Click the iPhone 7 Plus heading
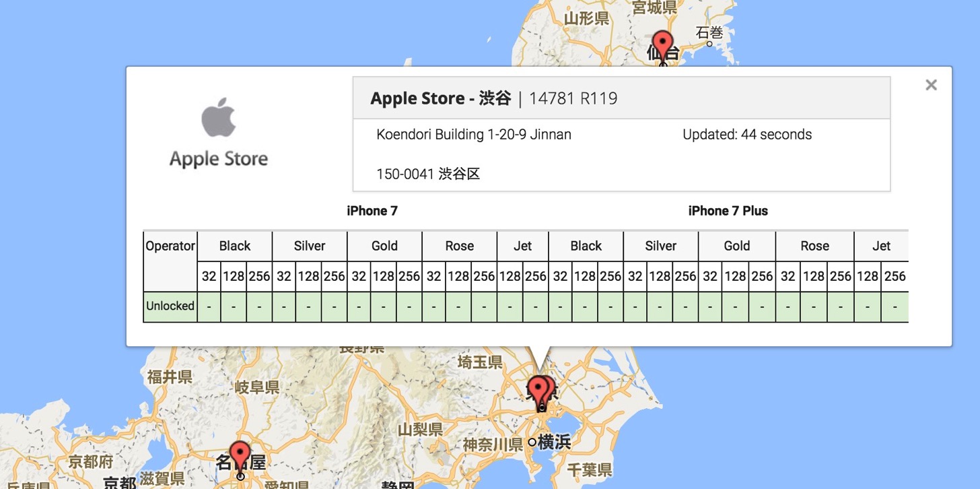This screenshot has width=980, height=489. coord(728,211)
